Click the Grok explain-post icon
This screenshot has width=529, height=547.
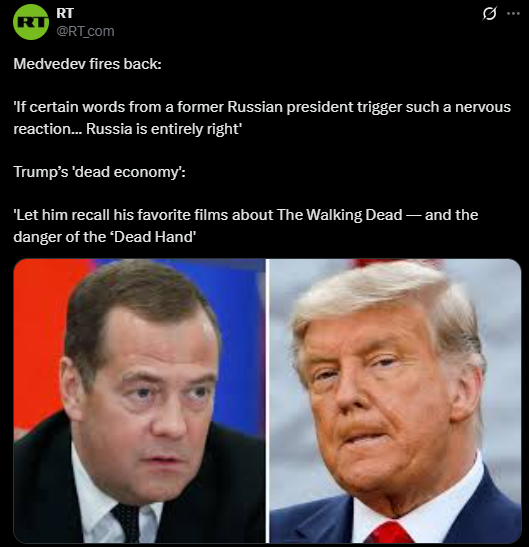click(489, 14)
